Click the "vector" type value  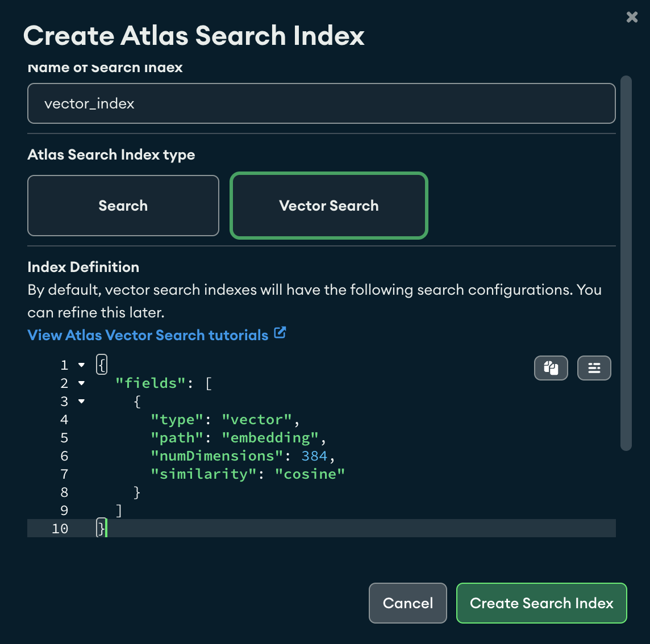click(257, 419)
